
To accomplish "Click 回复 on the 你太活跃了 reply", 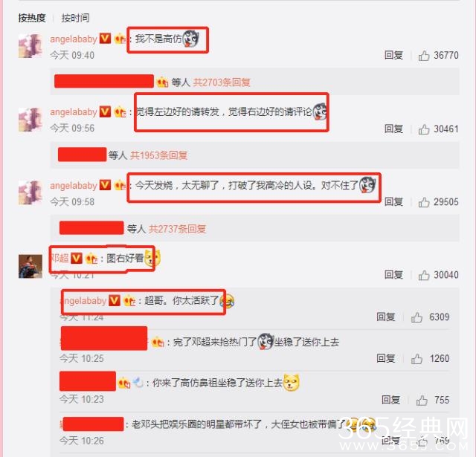I will click(385, 317).
